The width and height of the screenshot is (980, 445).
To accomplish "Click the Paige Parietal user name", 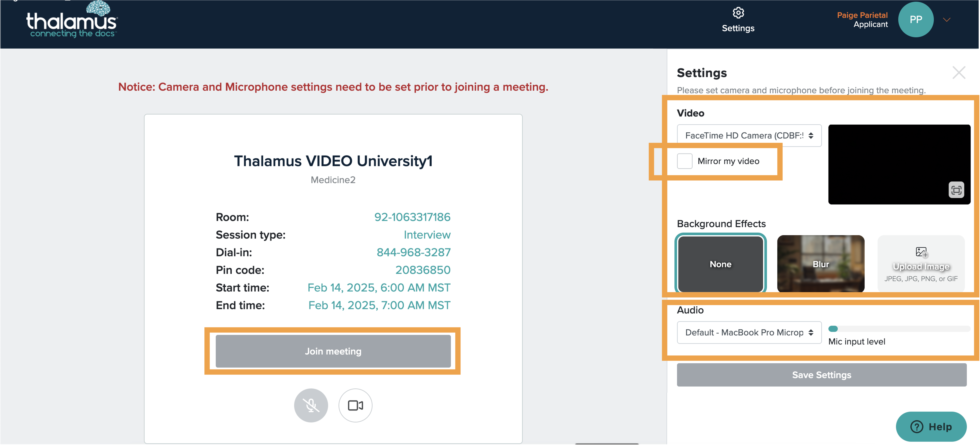I will (862, 15).
